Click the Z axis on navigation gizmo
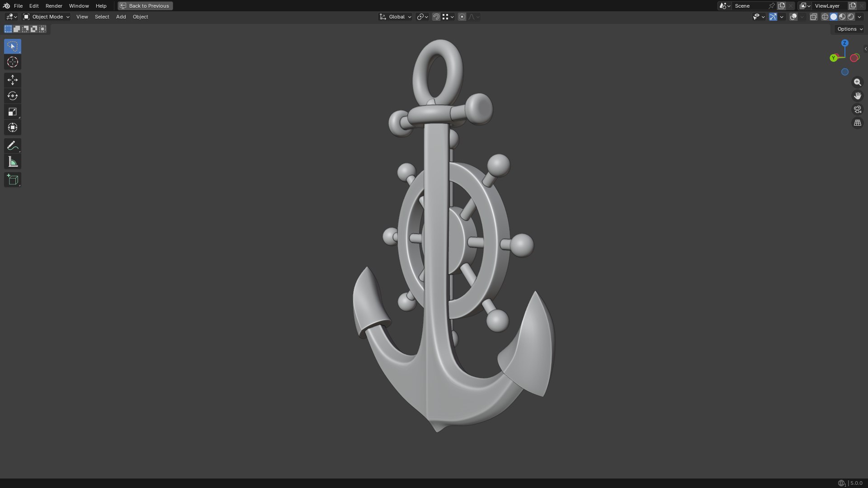Screen dimensions: 868x488 844,43
